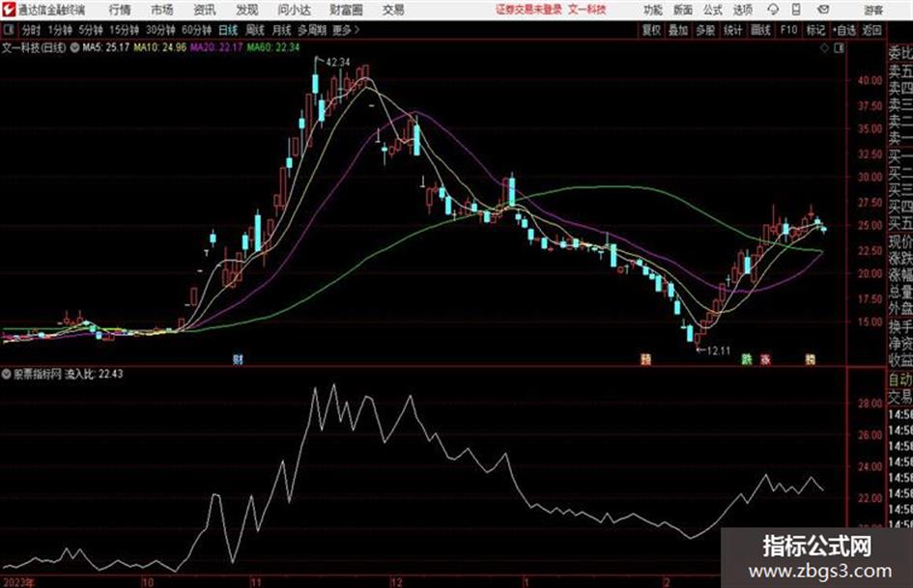Switch to the 分时 period tab

pos(32,30)
